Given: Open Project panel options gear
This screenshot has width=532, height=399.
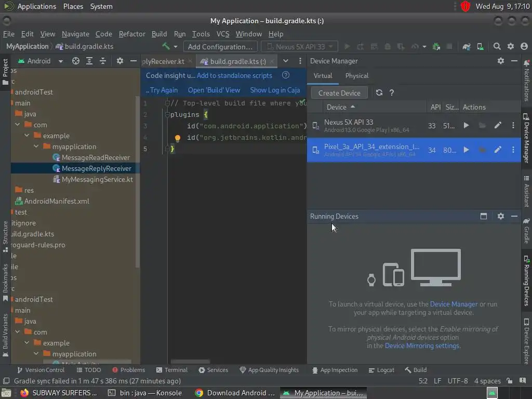Looking at the screenshot, I should click(120, 61).
